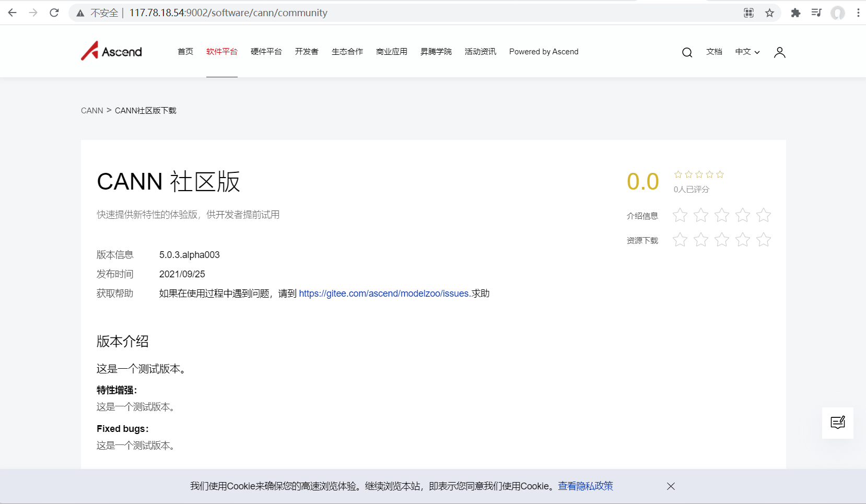This screenshot has width=866, height=504.
Task: Open 查看隐私政策 privacy link
Action: coord(586,486)
